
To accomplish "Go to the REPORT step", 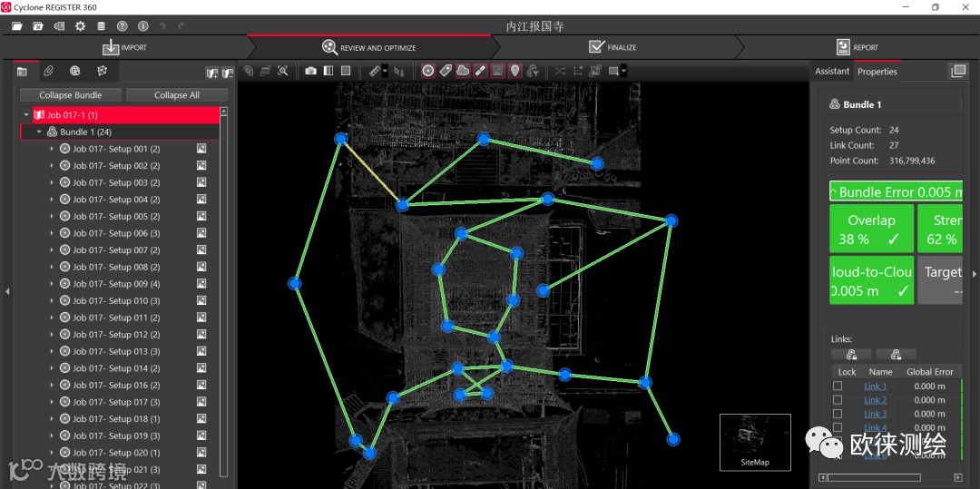I will pyautogui.click(x=857, y=47).
